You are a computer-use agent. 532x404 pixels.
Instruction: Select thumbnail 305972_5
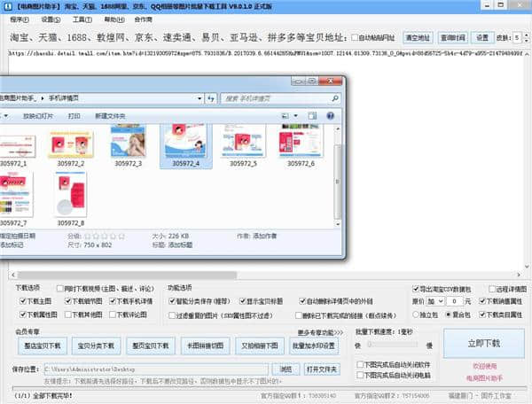pos(243,145)
